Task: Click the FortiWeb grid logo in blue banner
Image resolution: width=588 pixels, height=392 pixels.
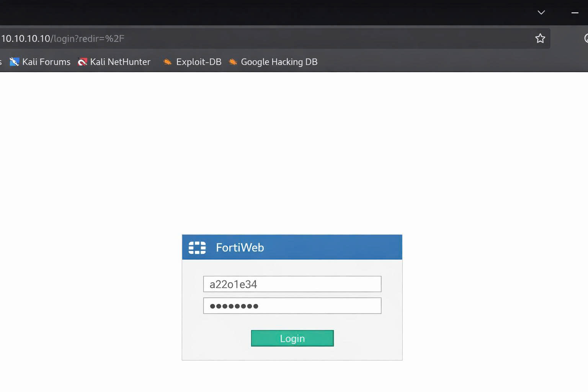Action: (x=197, y=247)
